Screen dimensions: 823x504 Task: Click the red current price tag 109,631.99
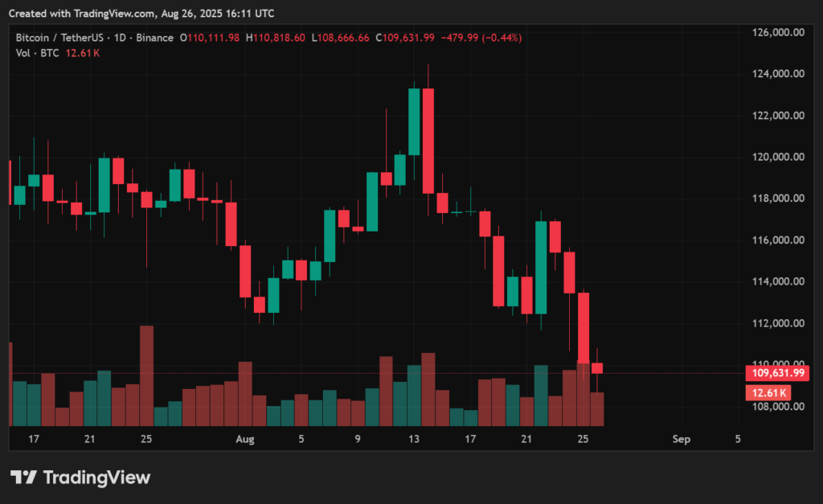776,372
